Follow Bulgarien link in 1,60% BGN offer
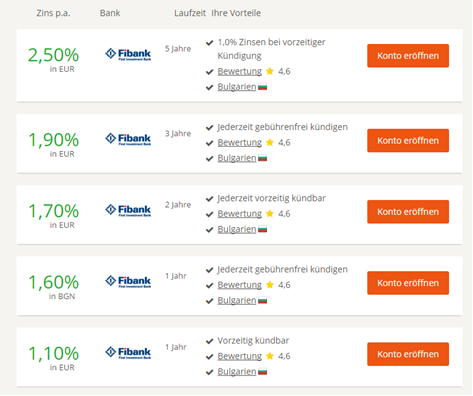Viewport: 473px width, 396px height. coord(237,300)
